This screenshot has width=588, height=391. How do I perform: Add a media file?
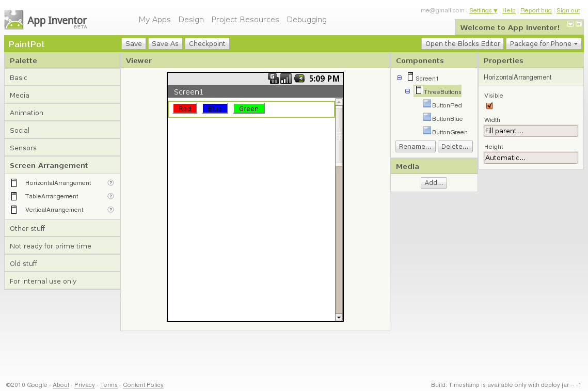tap(434, 183)
